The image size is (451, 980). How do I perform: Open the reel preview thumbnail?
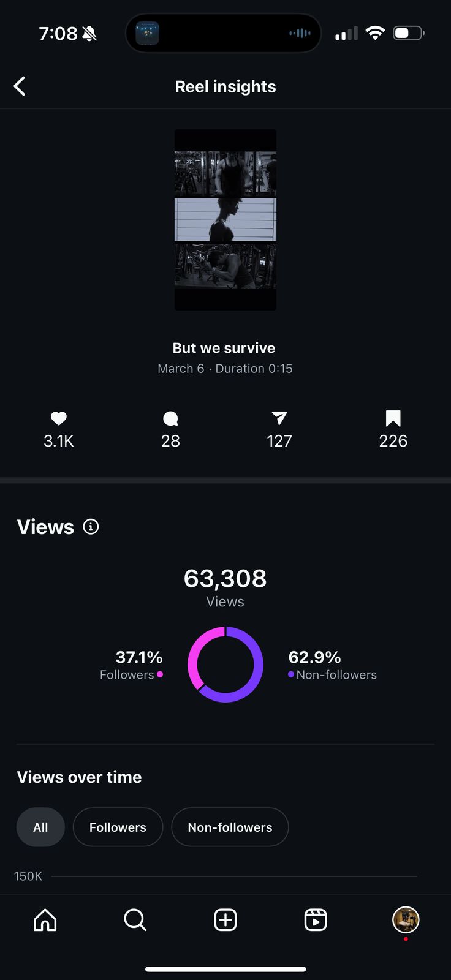(225, 220)
